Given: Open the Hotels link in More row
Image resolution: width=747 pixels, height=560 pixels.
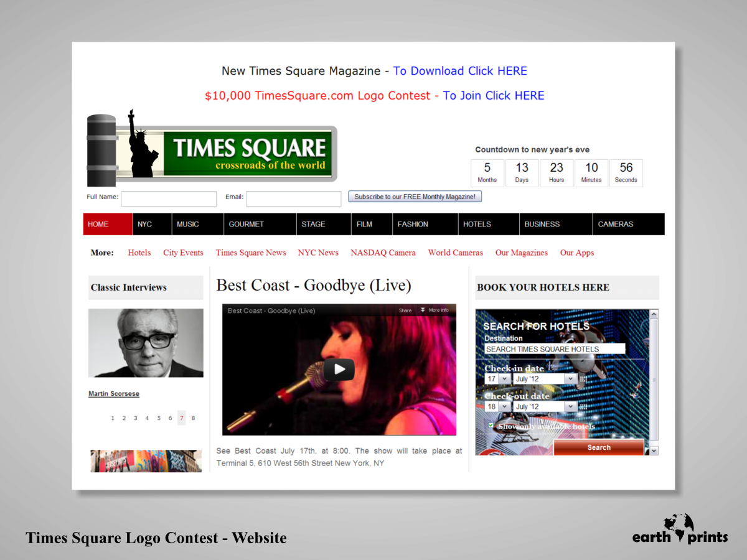Looking at the screenshot, I should (139, 253).
